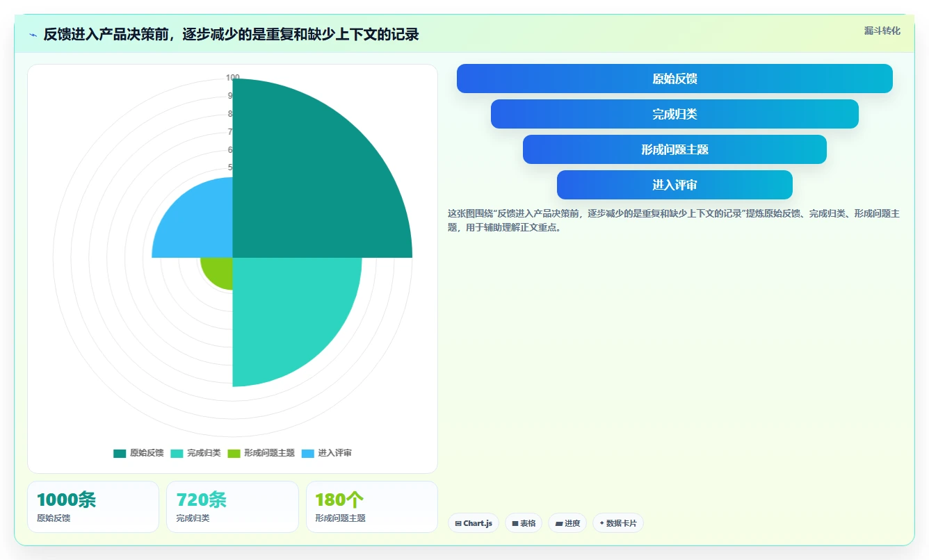Select the 完成归类 funnel bar
Screen dimensions: 929x560
(674, 114)
